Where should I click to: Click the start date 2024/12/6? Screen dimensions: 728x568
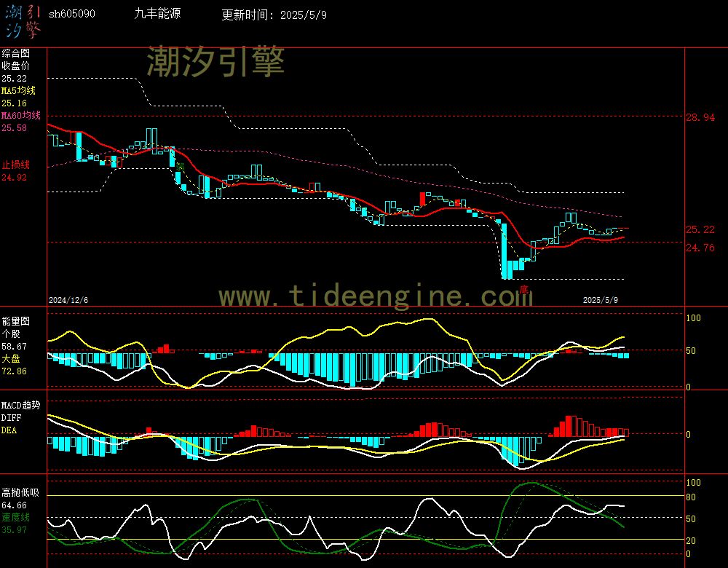(68, 300)
